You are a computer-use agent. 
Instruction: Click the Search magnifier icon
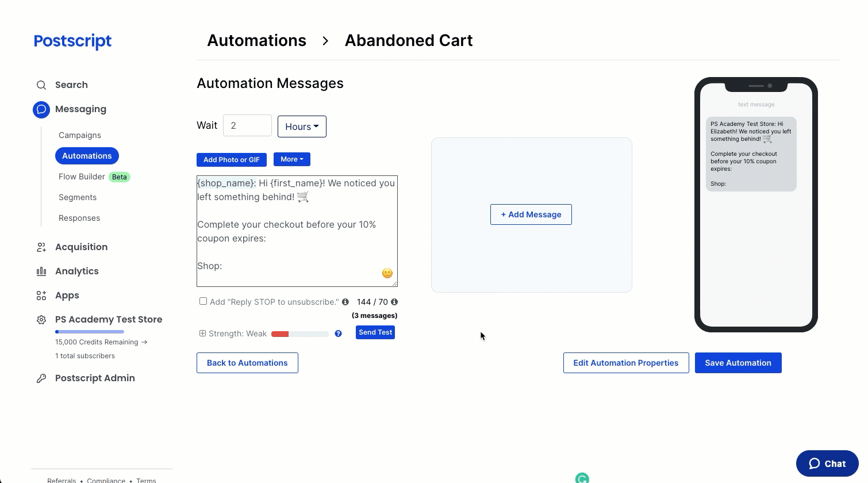point(41,85)
